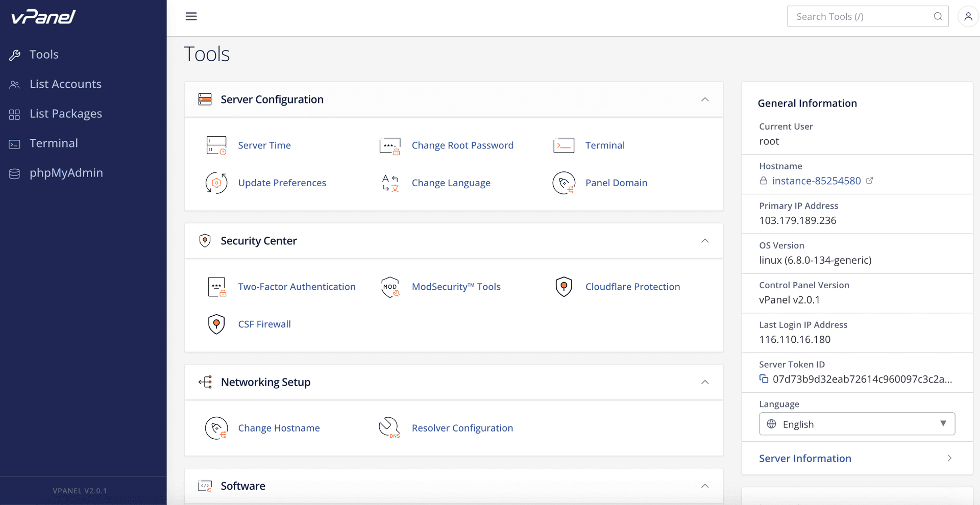980x505 pixels.
Task: Open the instance-85254580 hostname link
Action: 816,181
